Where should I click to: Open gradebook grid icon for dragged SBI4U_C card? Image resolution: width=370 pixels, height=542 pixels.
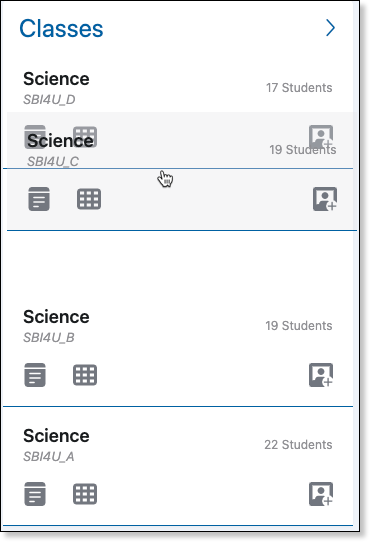tap(89, 199)
